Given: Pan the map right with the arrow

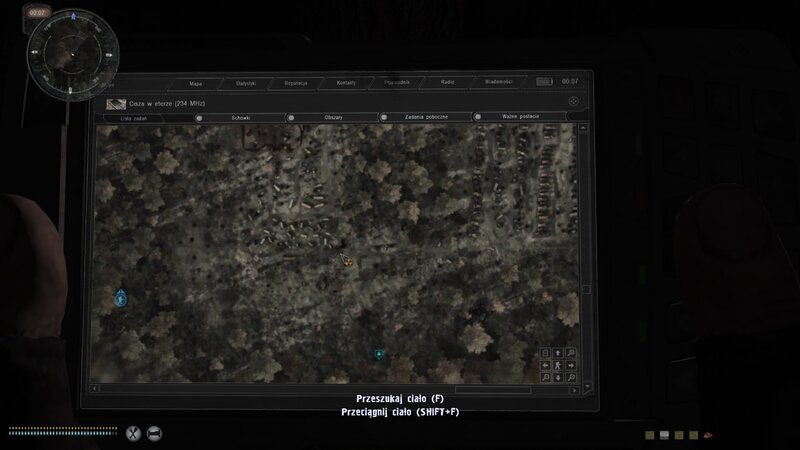Looking at the screenshot, I should click(x=570, y=366).
